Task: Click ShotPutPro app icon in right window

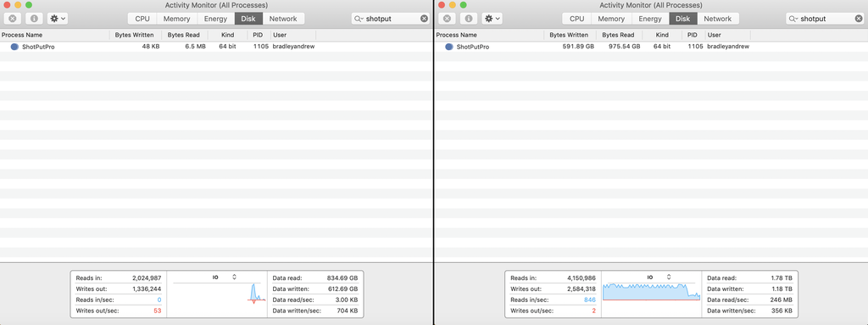Action: 449,48
